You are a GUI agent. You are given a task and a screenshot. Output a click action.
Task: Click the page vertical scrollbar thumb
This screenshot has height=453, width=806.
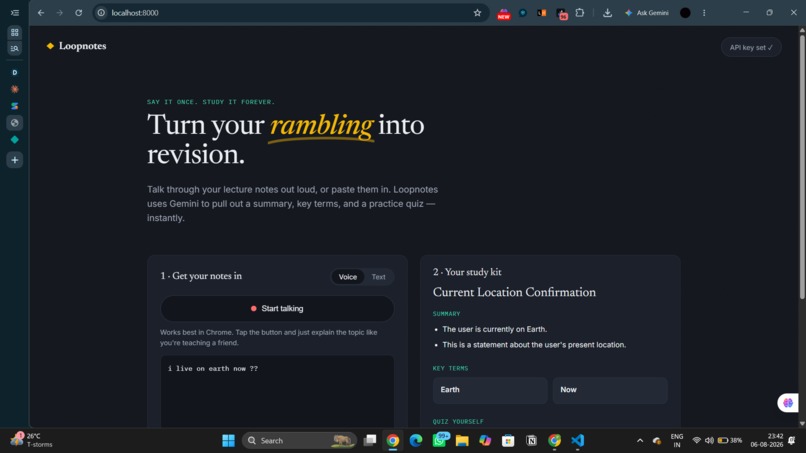click(802, 166)
